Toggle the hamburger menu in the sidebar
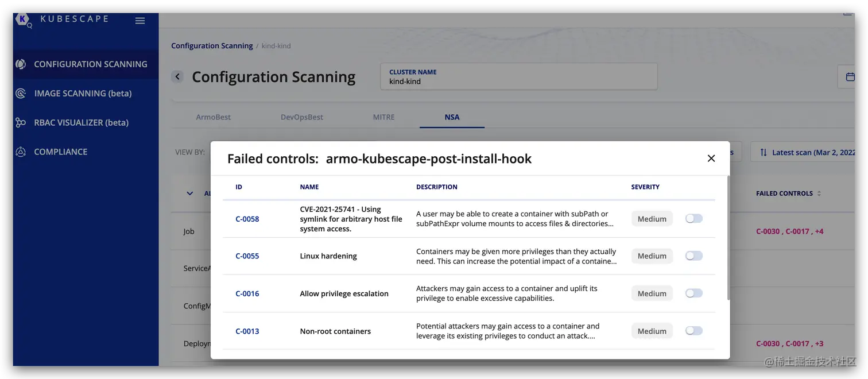The width and height of the screenshot is (868, 379). (x=140, y=21)
